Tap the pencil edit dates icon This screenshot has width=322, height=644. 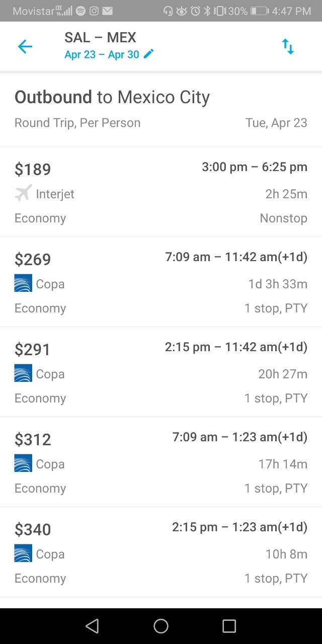148,54
